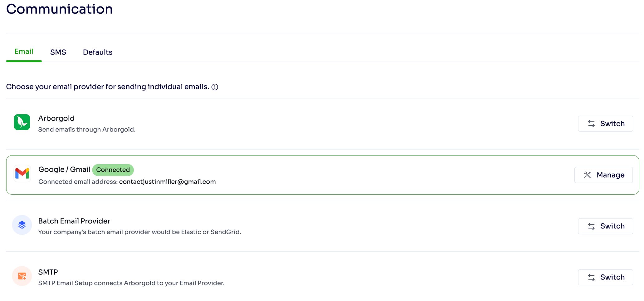Click the Connected status badge on Gmail

point(113,170)
